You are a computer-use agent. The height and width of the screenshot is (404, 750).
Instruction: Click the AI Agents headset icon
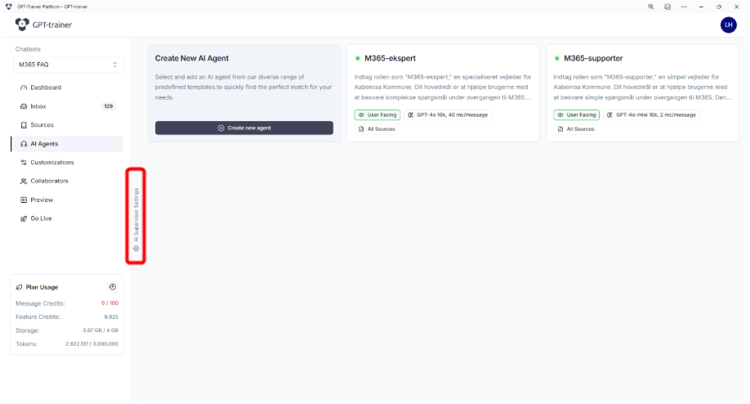[x=23, y=144]
